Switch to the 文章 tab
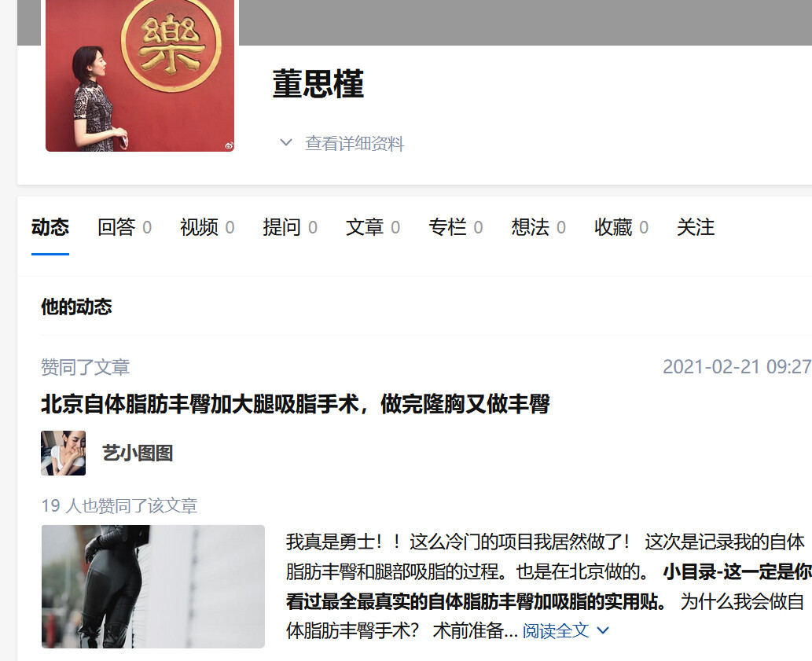Viewport: 812px width, 661px height. pyautogui.click(x=373, y=228)
